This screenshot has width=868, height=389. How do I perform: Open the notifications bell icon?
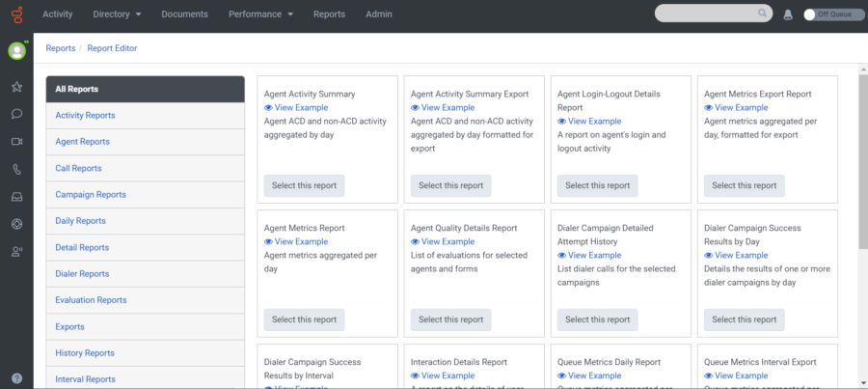pyautogui.click(x=788, y=15)
